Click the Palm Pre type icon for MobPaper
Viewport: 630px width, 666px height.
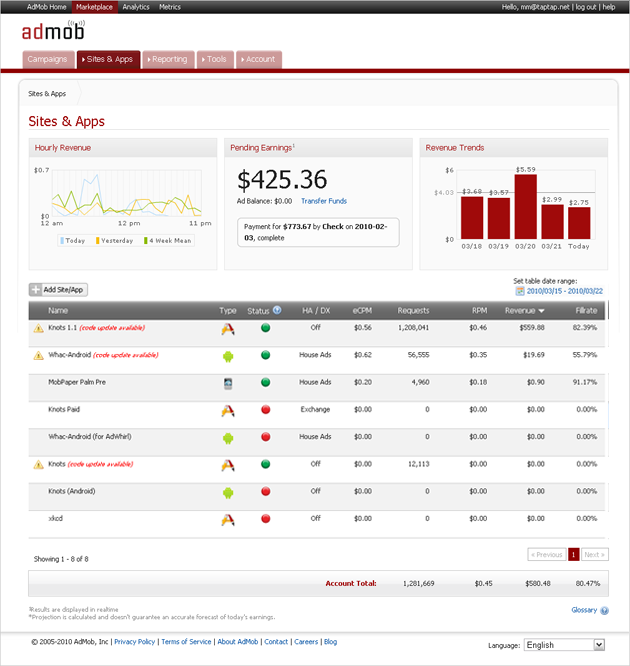228,382
